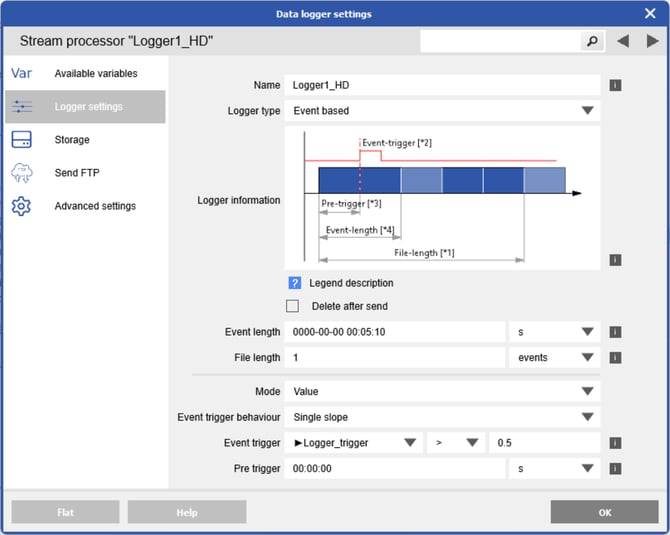This screenshot has width=670, height=535.
Task: Open info icon for Pre trigger
Action: [615, 468]
